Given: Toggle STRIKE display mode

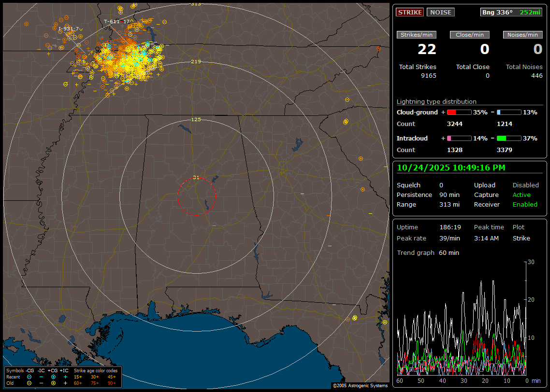Looking at the screenshot, I should tap(410, 13).
